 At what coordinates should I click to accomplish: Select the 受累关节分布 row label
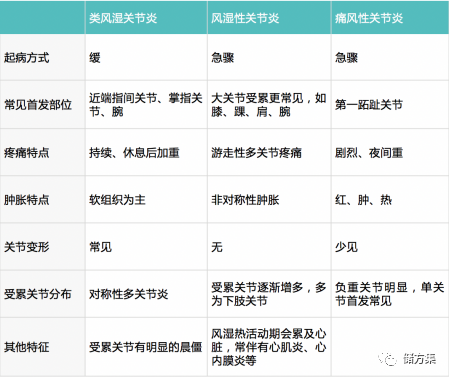click(x=38, y=294)
